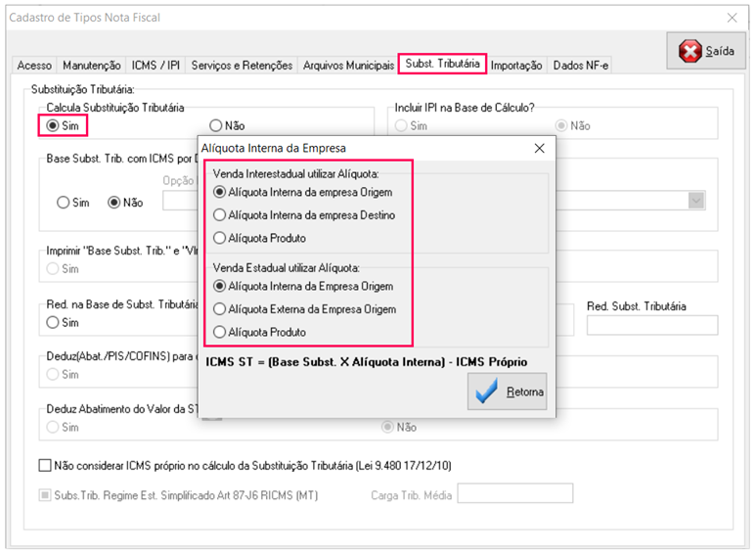The image size is (756, 556).
Task: Click the Saída exit button
Action: point(706,51)
